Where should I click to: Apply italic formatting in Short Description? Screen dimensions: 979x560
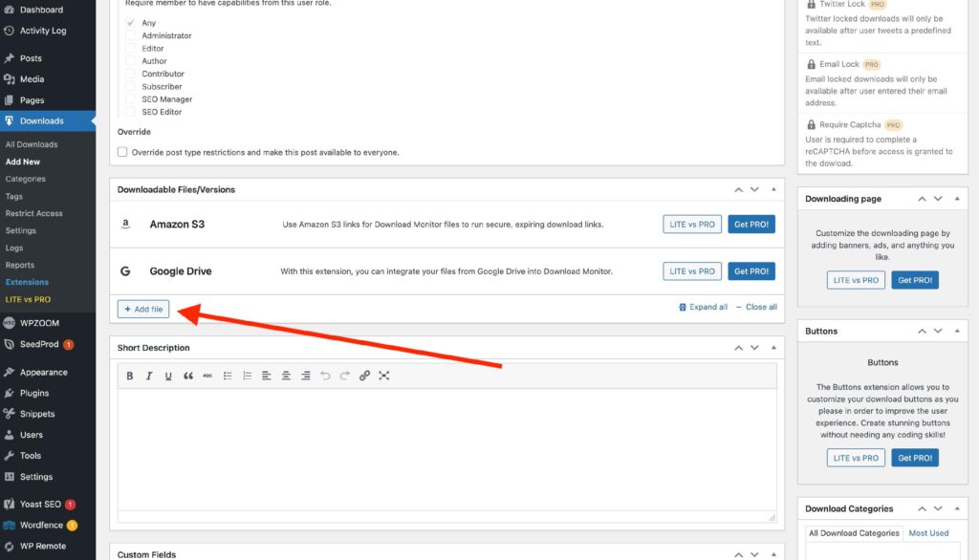pos(149,376)
